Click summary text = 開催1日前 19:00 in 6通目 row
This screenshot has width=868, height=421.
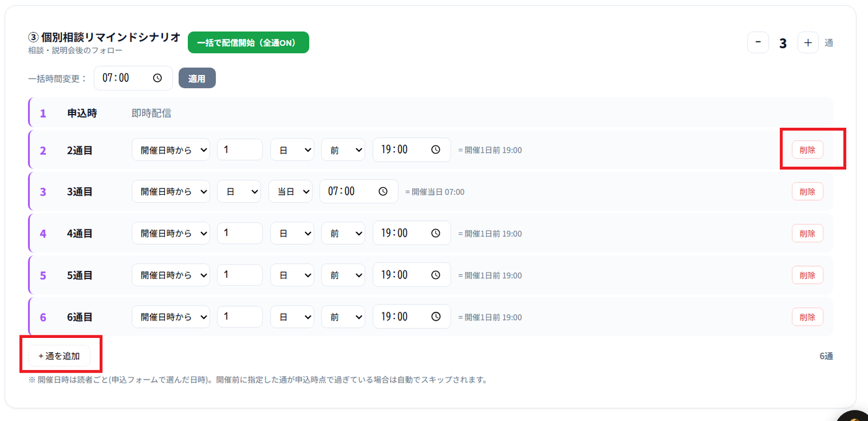[x=490, y=317]
